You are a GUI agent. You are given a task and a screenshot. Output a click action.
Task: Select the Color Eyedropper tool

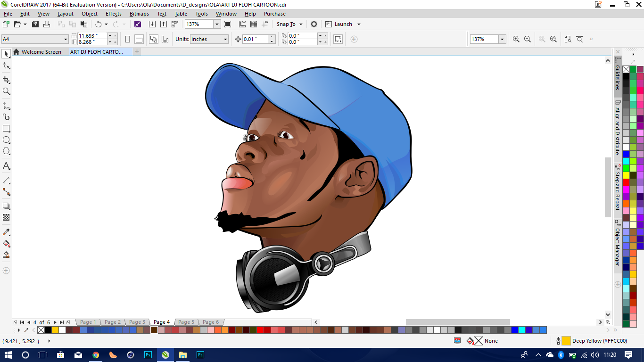pos(6,232)
